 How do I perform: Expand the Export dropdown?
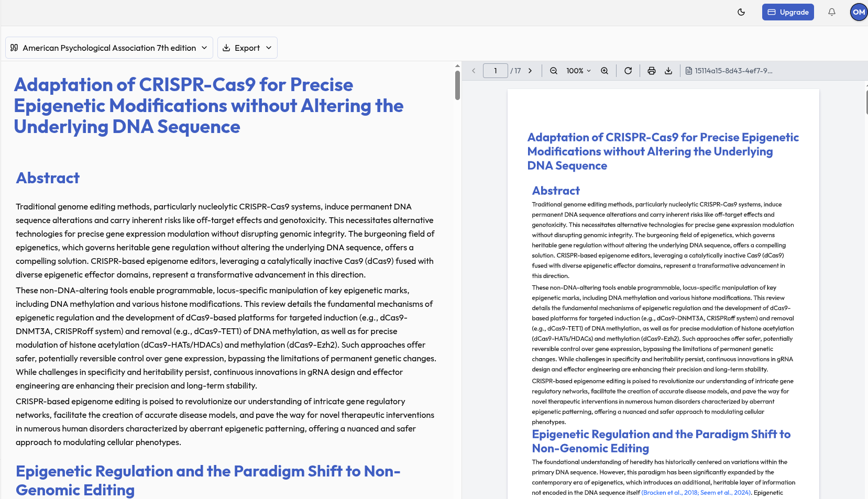coord(247,48)
